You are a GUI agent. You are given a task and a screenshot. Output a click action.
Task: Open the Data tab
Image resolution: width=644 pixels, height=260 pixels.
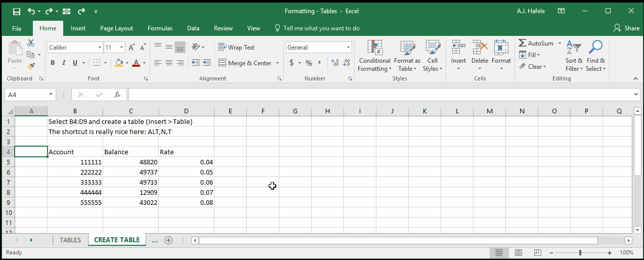tap(193, 28)
